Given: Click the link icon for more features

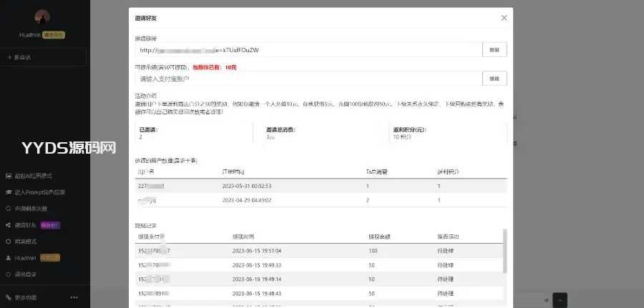Looking at the screenshot, I should point(9,297).
